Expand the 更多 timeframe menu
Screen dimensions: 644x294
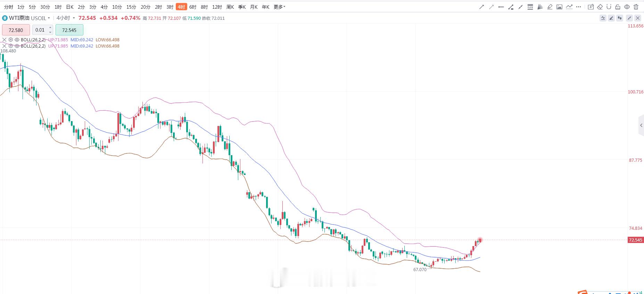pyautogui.click(x=279, y=7)
